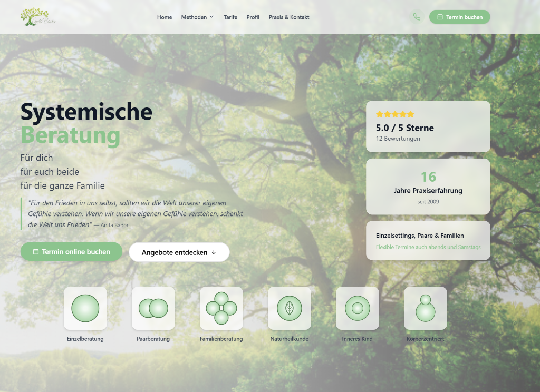Viewport: 540px width, 392px height.
Task: Open the Paarberatung overlapping-circles icon
Action: [x=153, y=308]
